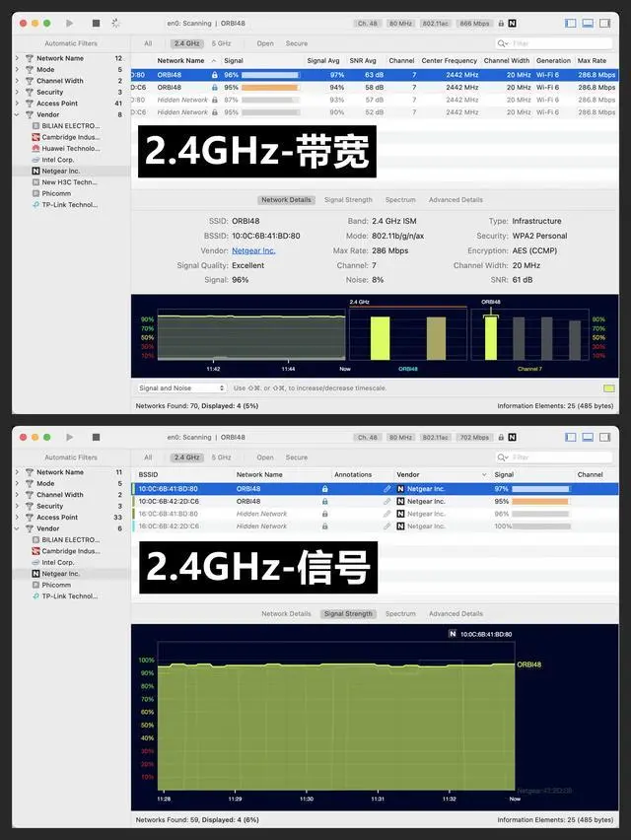Select All networks filter in top window

coord(148,43)
